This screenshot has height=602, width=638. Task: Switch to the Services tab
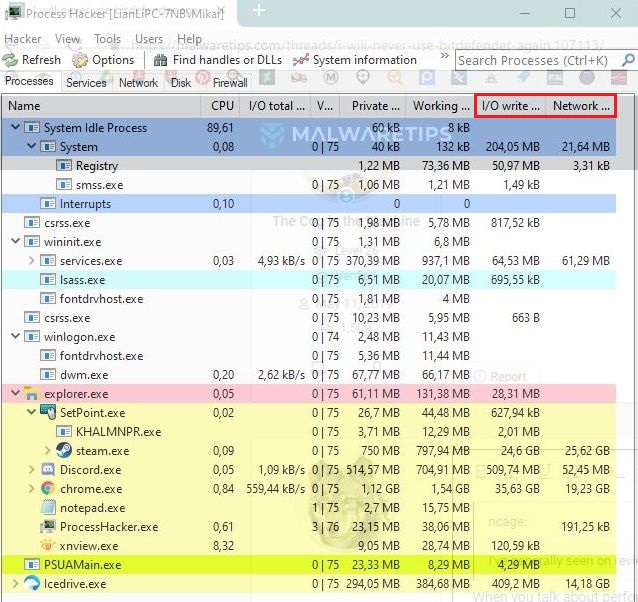[86, 83]
